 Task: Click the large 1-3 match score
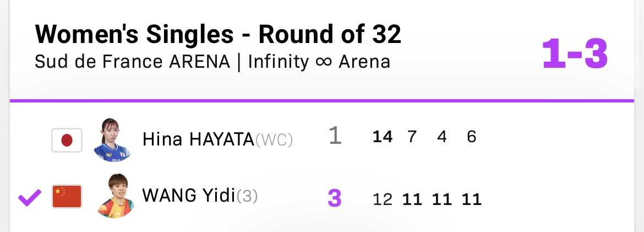(x=575, y=54)
